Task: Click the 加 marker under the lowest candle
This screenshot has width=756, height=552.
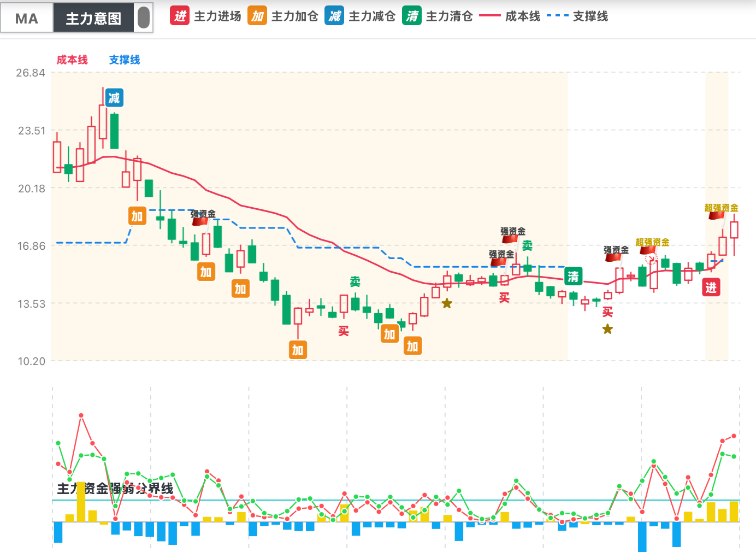Action: pyautogui.click(x=298, y=350)
